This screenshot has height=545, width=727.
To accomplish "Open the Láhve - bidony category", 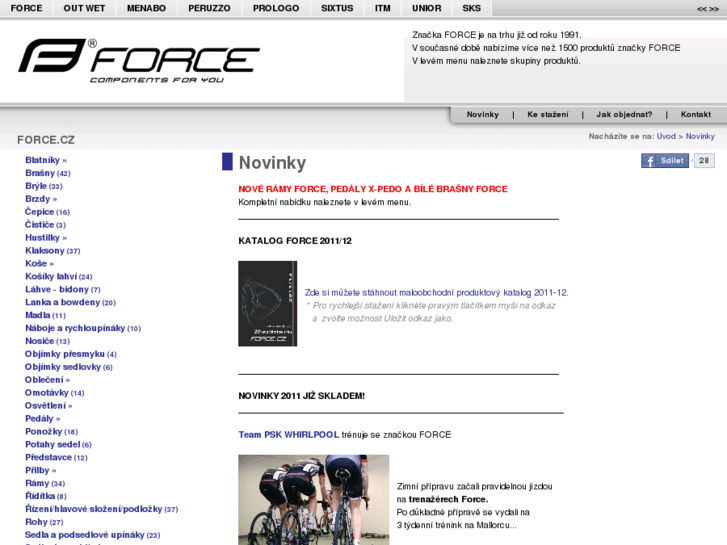I will click(x=63, y=289).
